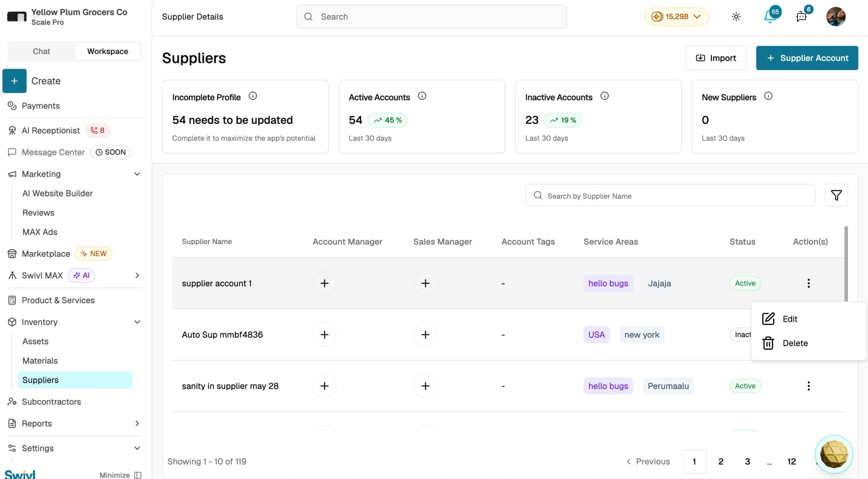Click info icon beside Inactive Accounts
Screen dimensions: 868x479
(x=604, y=96)
